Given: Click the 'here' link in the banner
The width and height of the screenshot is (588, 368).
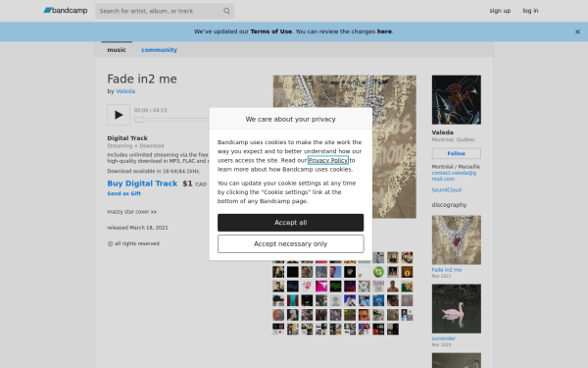Looking at the screenshot, I should click(x=384, y=31).
